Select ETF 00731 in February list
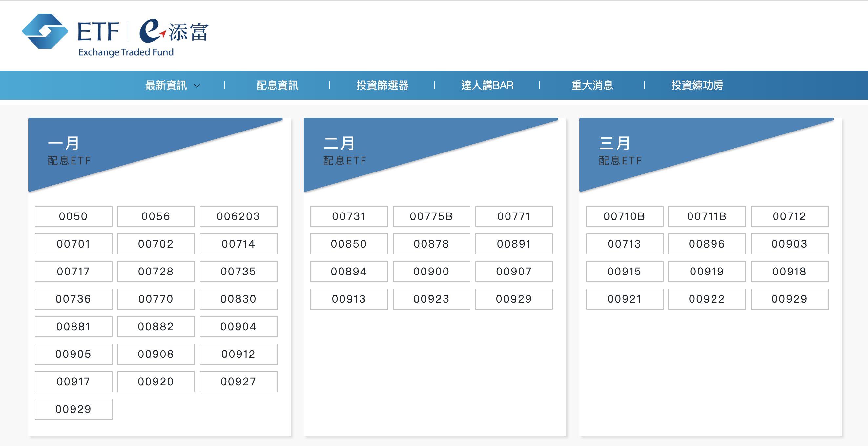Viewport: 868px width, 446px height. 349,216
